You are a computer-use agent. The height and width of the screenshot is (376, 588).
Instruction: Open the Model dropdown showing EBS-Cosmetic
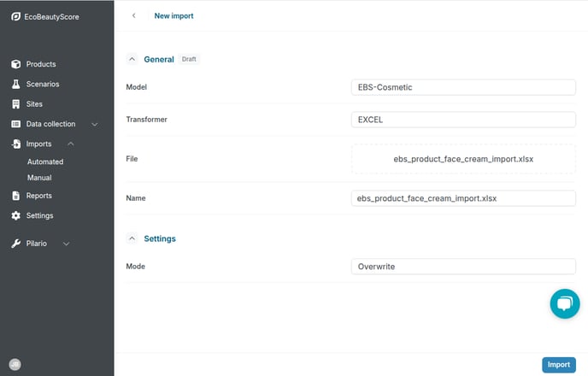[x=463, y=87]
